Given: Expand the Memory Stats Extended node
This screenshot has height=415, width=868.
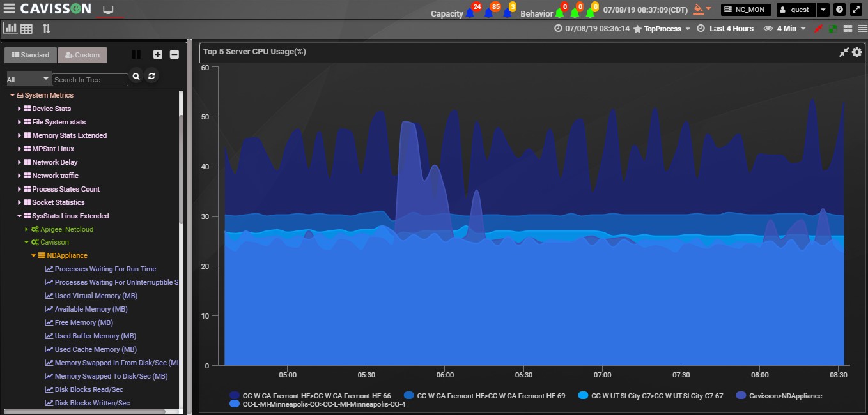Looking at the screenshot, I should click(x=20, y=135).
